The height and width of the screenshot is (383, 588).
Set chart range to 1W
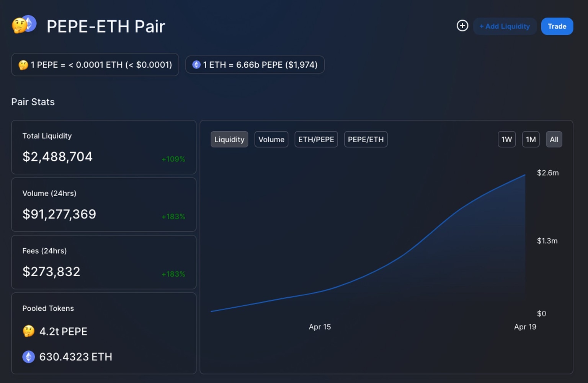pos(506,139)
